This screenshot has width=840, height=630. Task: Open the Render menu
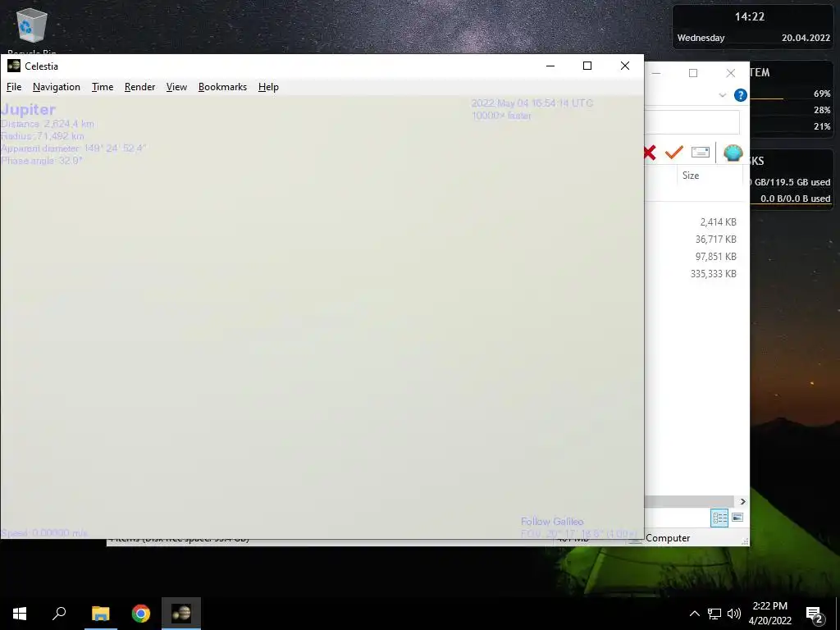tap(139, 87)
